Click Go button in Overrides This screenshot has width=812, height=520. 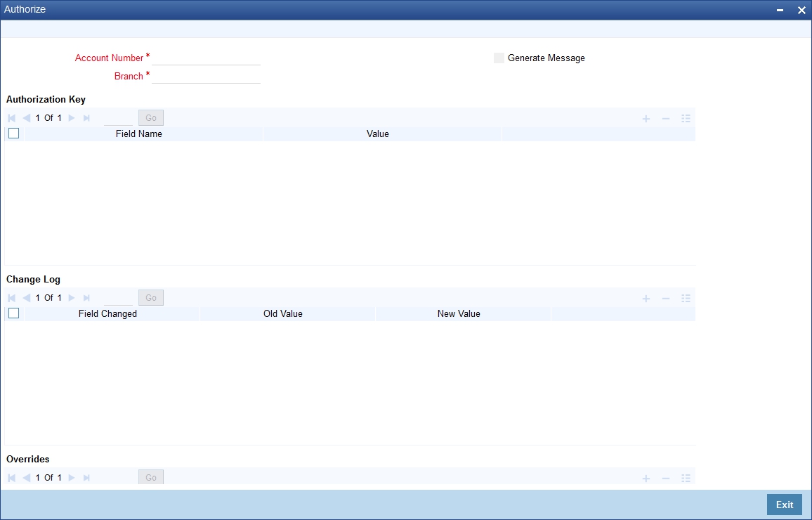151,477
